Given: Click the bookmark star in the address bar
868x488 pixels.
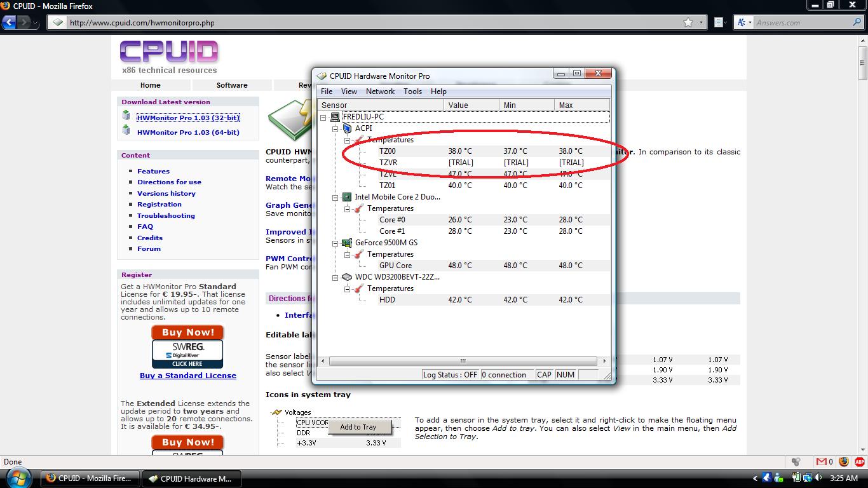Looking at the screenshot, I should coord(688,22).
